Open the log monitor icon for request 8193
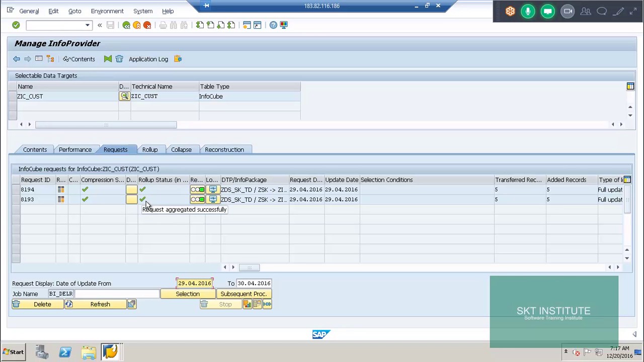644x362 pixels. (x=213, y=200)
